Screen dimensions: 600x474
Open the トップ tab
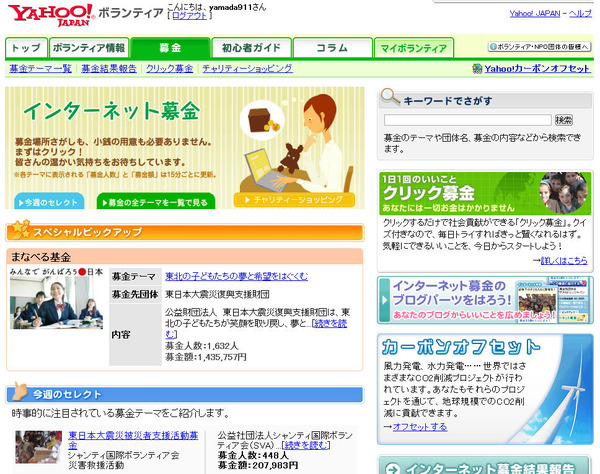pos(26,48)
